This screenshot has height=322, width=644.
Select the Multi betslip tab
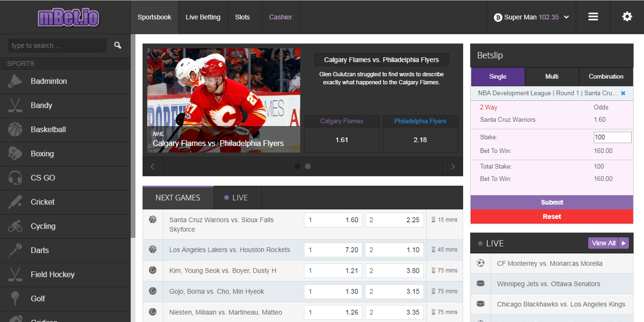[552, 77]
